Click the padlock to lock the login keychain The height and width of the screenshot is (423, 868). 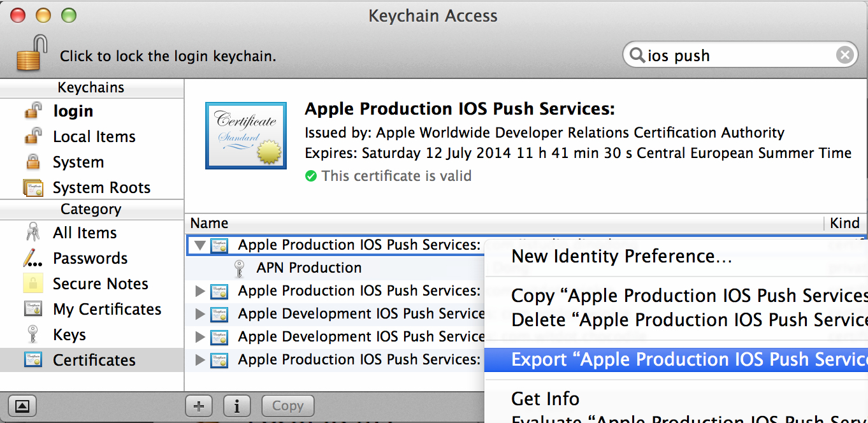[x=33, y=53]
